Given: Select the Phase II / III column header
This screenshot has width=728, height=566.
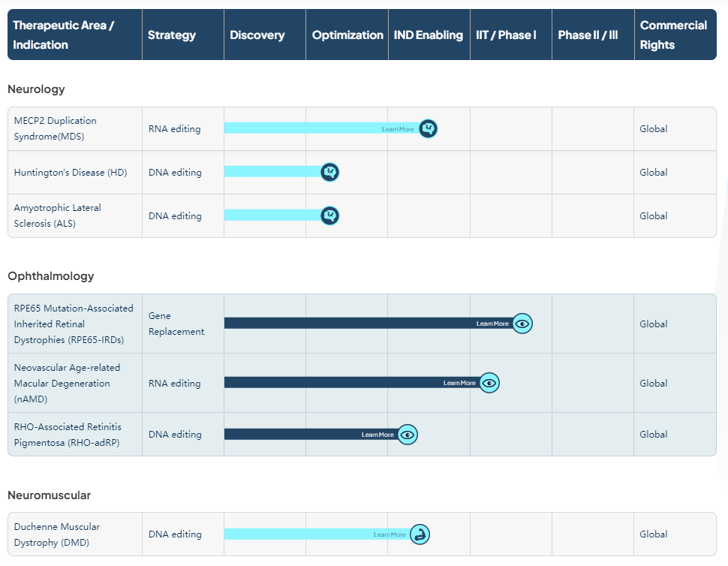Looking at the screenshot, I should (x=588, y=35).
